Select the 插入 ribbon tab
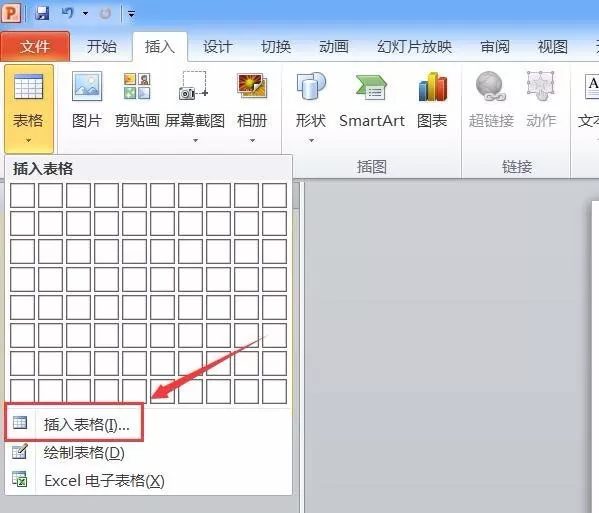 pos(160,47)
